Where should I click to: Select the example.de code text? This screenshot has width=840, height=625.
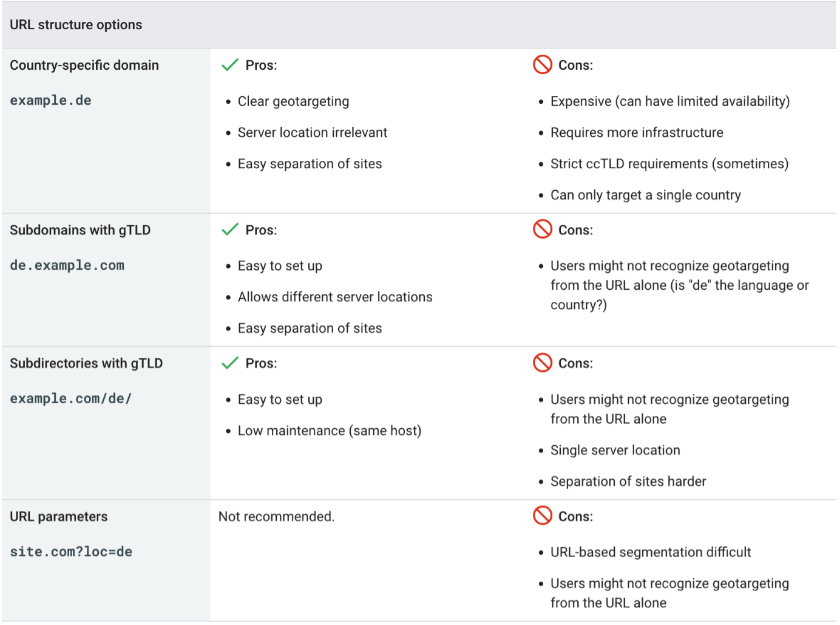click(x=50, y=101)
